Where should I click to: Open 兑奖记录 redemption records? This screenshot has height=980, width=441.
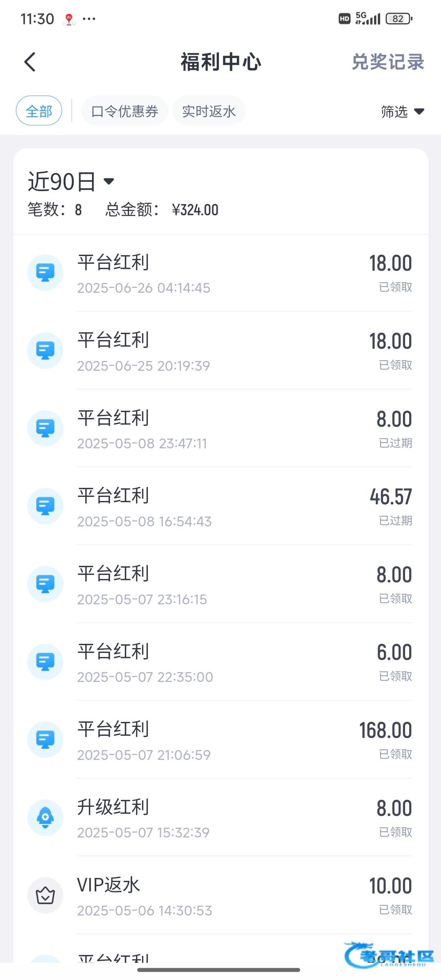[x=388, y=62]
